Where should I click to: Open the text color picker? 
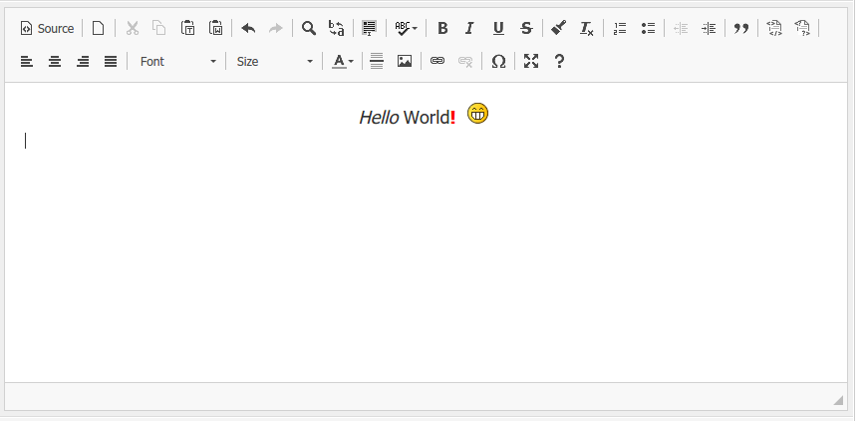point(343,61)
